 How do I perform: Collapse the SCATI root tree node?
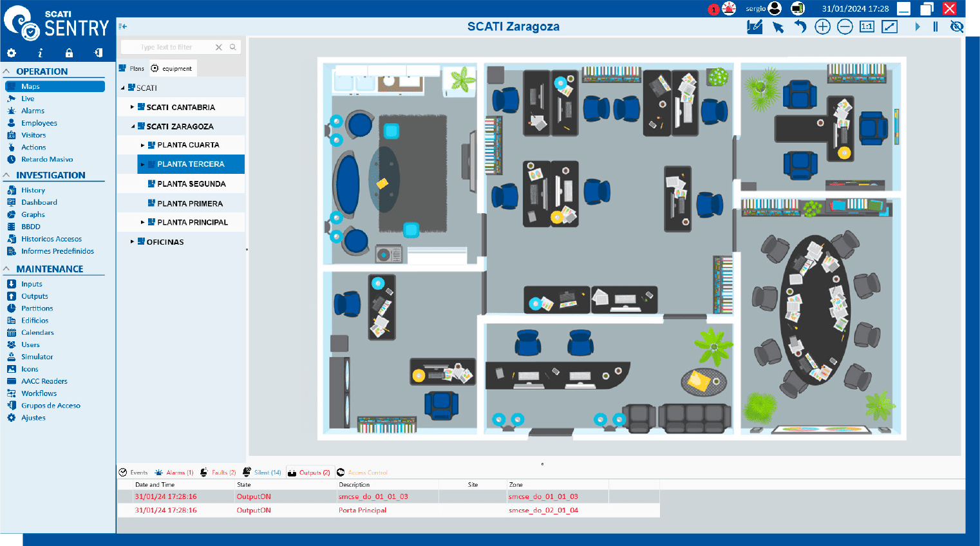[122, 88]
